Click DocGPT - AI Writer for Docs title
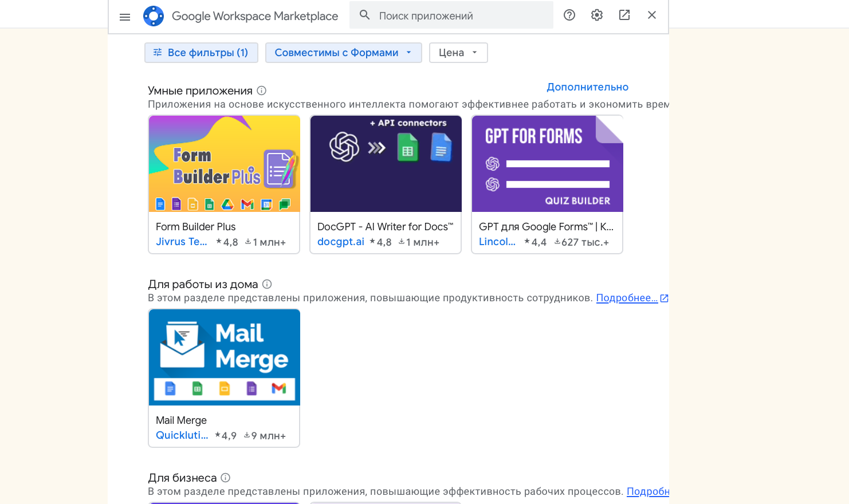Viewport: 849px width, 504px height. [385, 227]
